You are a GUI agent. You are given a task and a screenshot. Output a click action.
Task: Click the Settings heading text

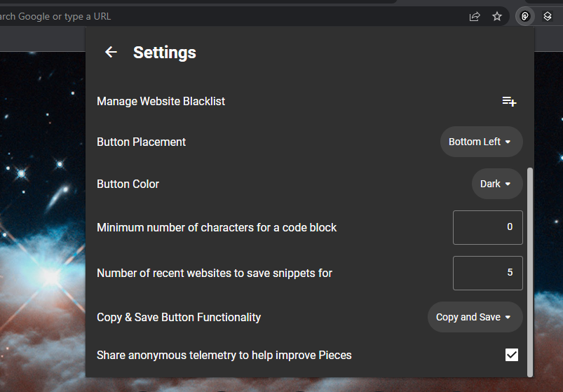[x=164, y=53]
